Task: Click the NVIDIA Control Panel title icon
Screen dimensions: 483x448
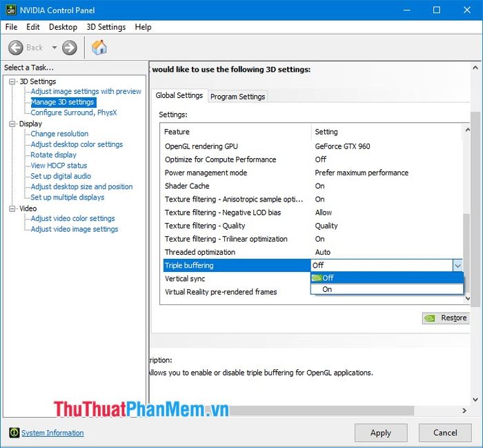Action: pyautogui.click(x=11, y=10)
